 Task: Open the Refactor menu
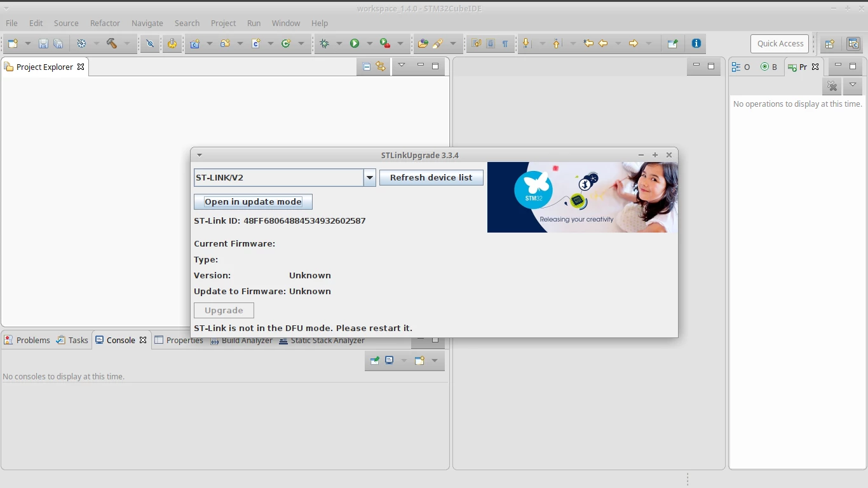pyautogui.click(x=105, y=23)
